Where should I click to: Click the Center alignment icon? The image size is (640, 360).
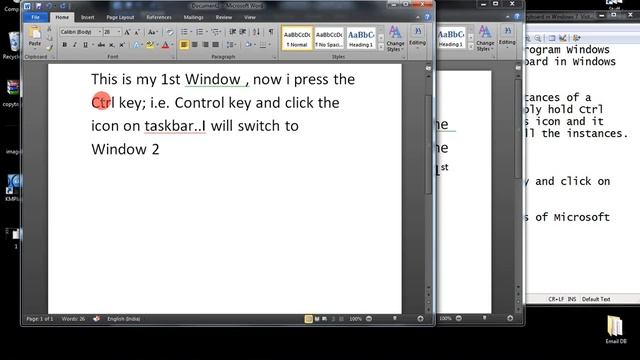tap(195, 45)
